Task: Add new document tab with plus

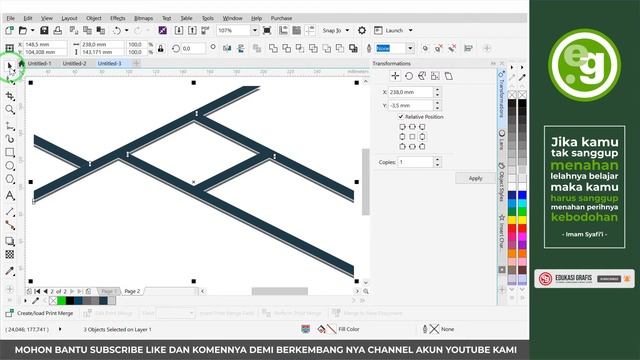Action: pos(136,63)
